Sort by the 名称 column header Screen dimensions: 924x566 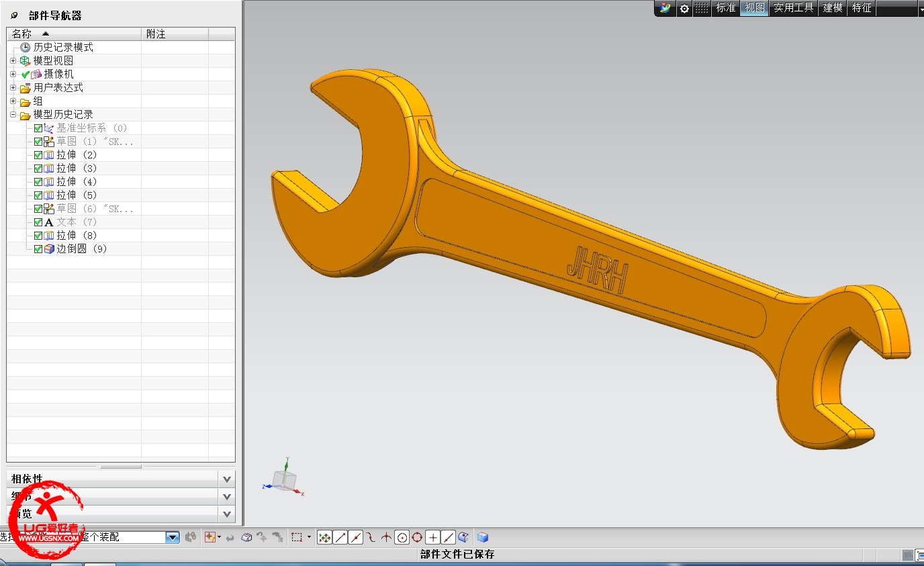pyautogui.click(x=74, y=34)
